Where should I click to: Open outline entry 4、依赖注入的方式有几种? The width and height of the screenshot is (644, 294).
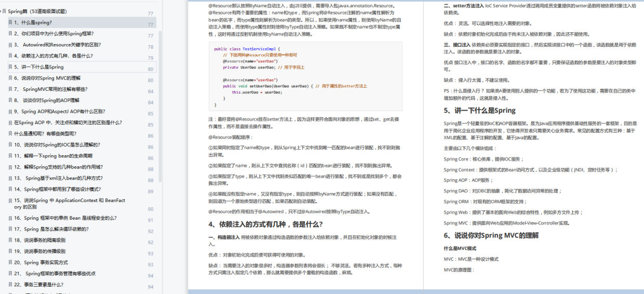click(53, 56)
